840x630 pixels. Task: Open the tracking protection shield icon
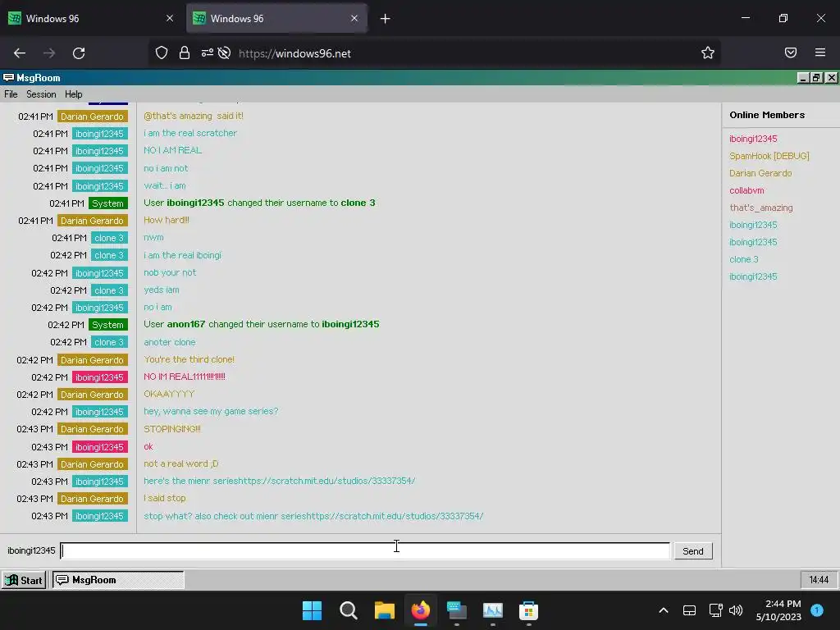point(162,52)
